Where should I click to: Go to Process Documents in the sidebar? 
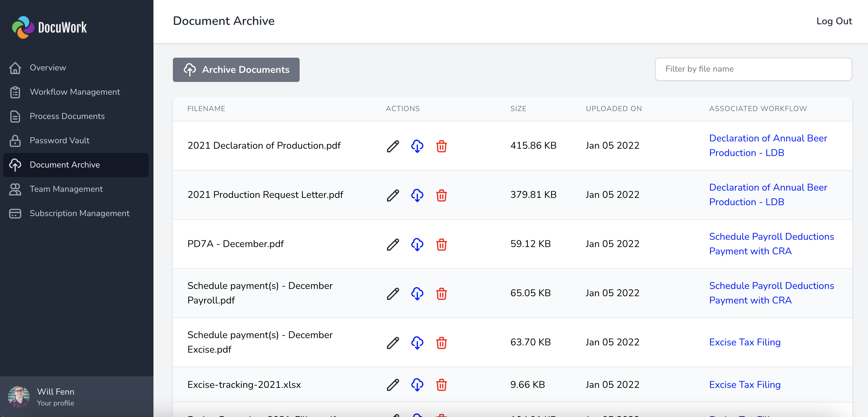67,116
